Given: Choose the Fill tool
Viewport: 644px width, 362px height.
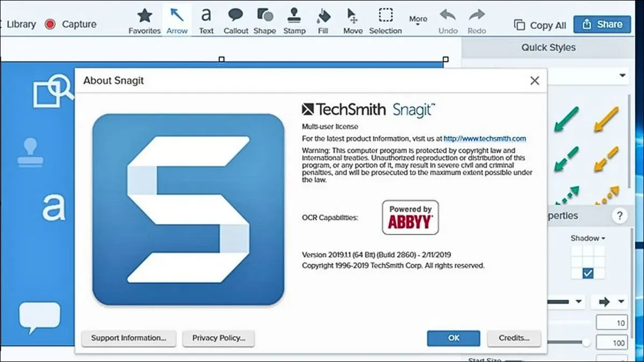Looking at the screenshot, I should 323,20.
